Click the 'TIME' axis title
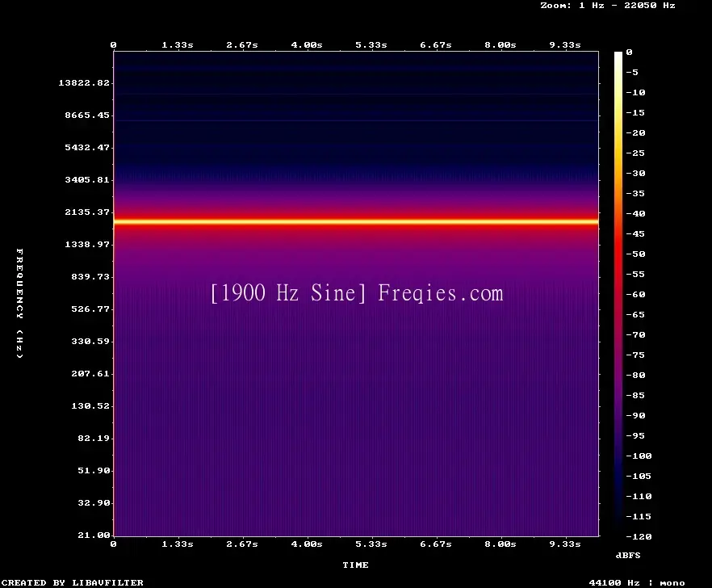This screenshot has width=712, height=588. [x=355, y=565]
